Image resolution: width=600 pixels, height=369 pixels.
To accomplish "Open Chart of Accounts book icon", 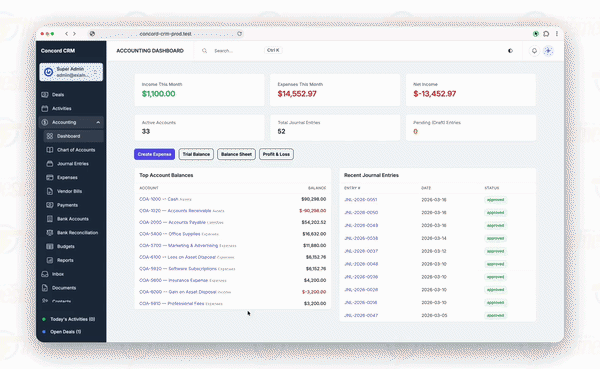I will [50, 150].
